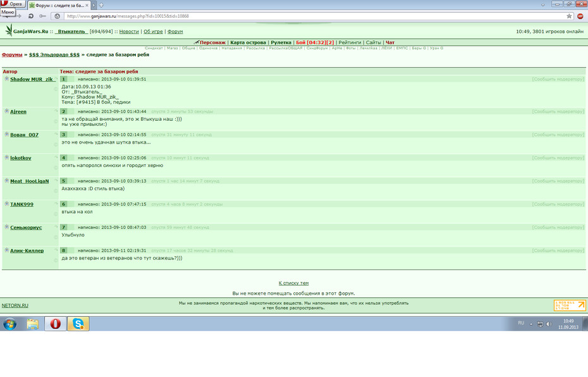588x377 pixels.
Task: Open the Opera menu button
Action: coord(13,4)
